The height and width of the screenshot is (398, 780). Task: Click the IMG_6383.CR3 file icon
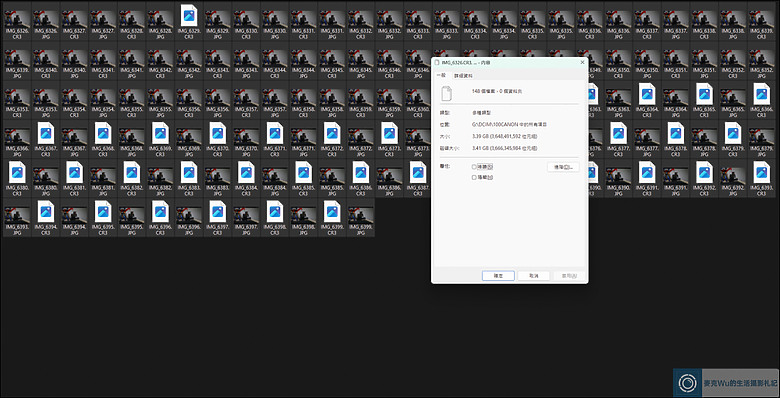(x=189, y=172)
